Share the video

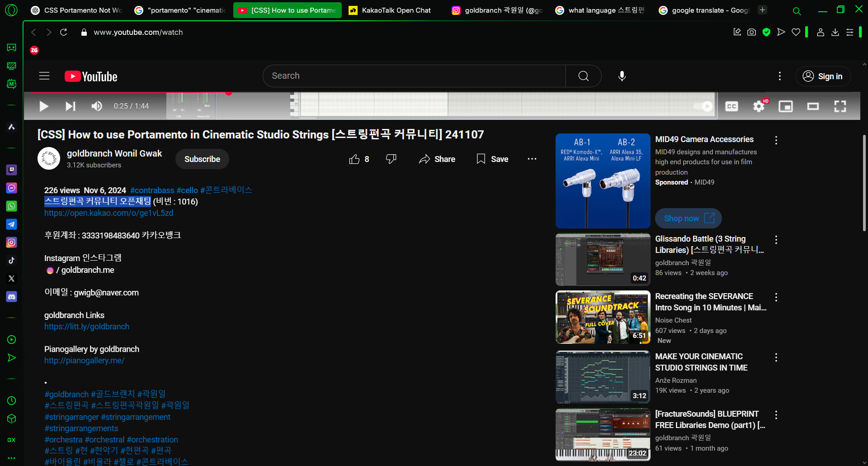(x=437, y=159)
